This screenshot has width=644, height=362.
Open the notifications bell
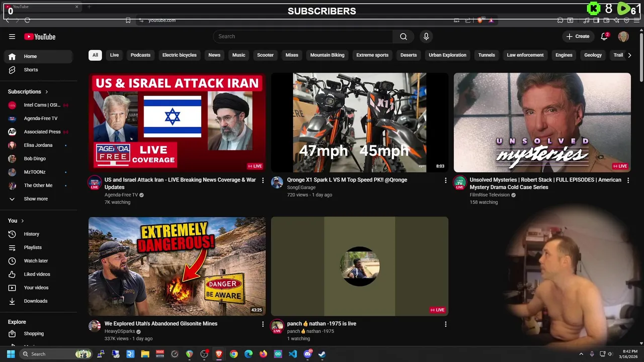point(604,36)
